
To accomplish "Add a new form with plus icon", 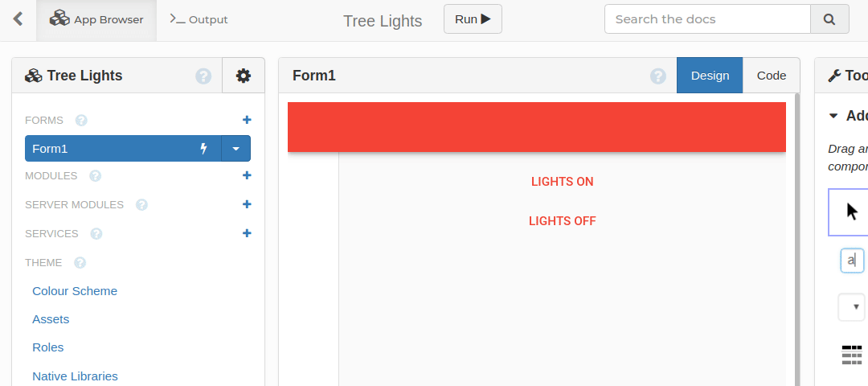I will tap(247, 120).
